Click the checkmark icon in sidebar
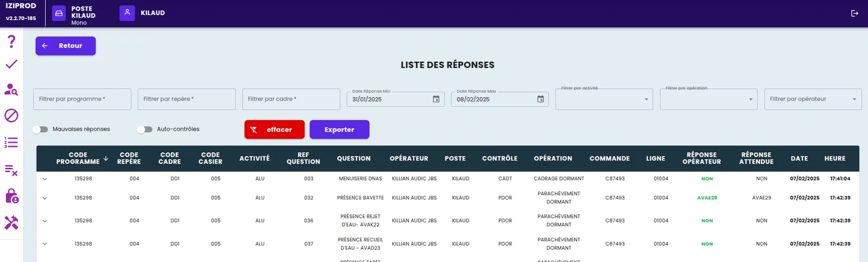 [11, 64]
